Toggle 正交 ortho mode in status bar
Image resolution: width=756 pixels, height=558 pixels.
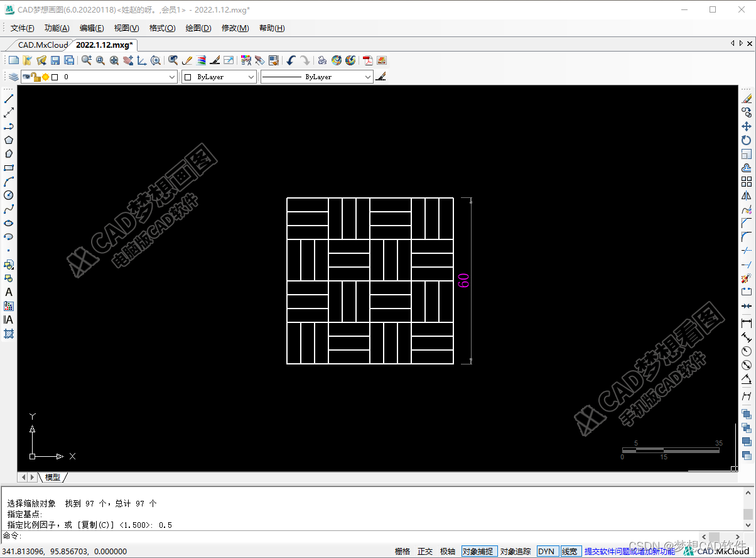coord(425,551)
